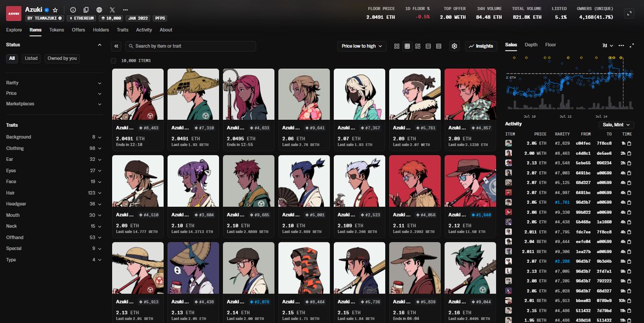Toggle the Listed status filter
This screenshot has width=644, height=323.
[31, 58]
